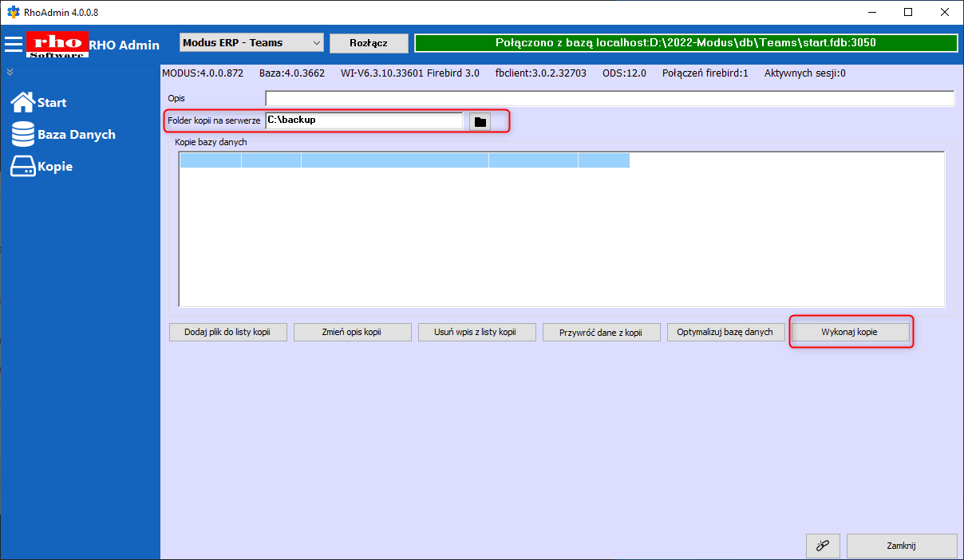Viewport: 964px width, 560px height.
Task: Close the panel with Zamknij
Action: [901, 546]
